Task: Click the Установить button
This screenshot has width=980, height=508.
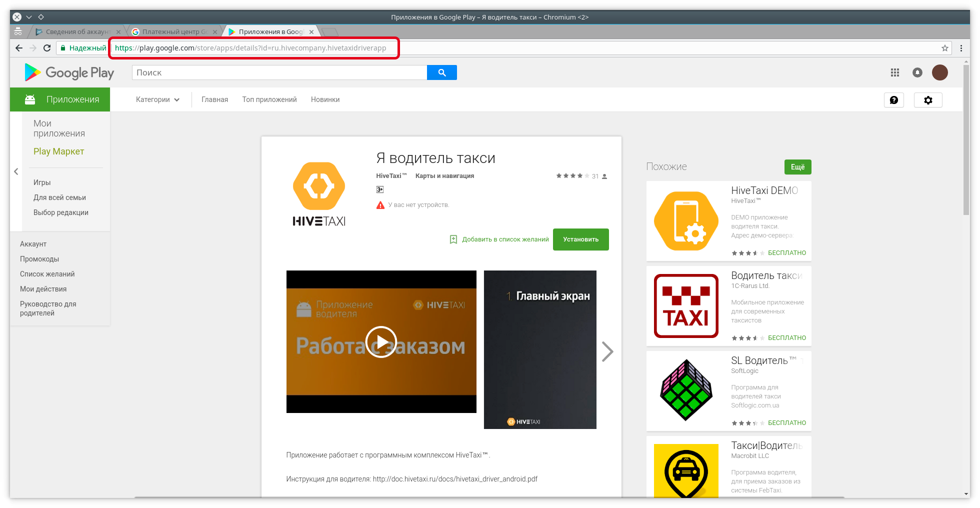Action: coord(581,239)
